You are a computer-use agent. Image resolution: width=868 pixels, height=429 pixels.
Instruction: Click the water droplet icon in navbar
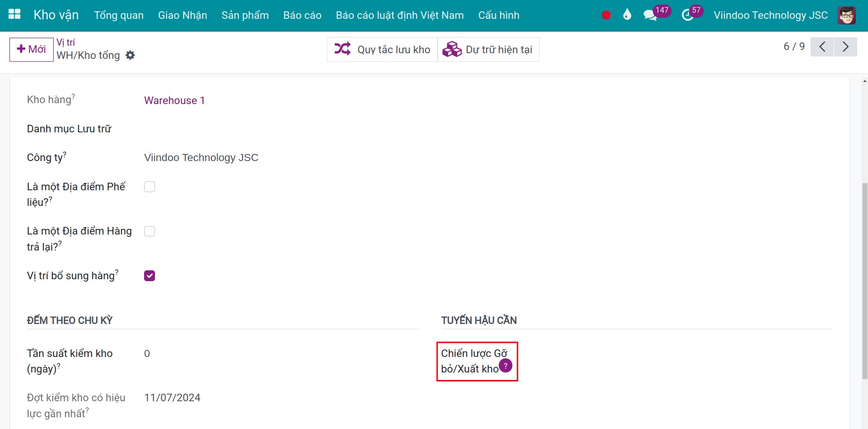point(627,15)
